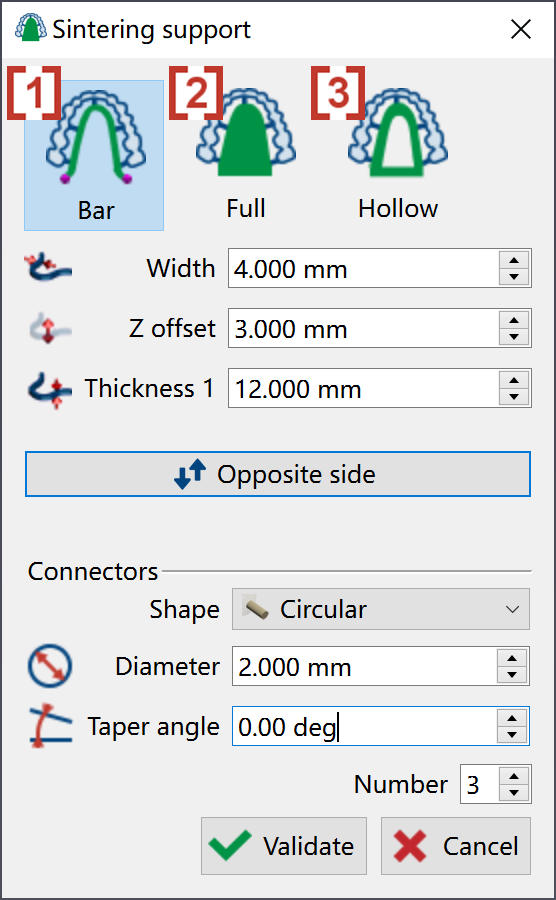Focus the Diameter value field

pyautogui.click(x=364, y=666)
